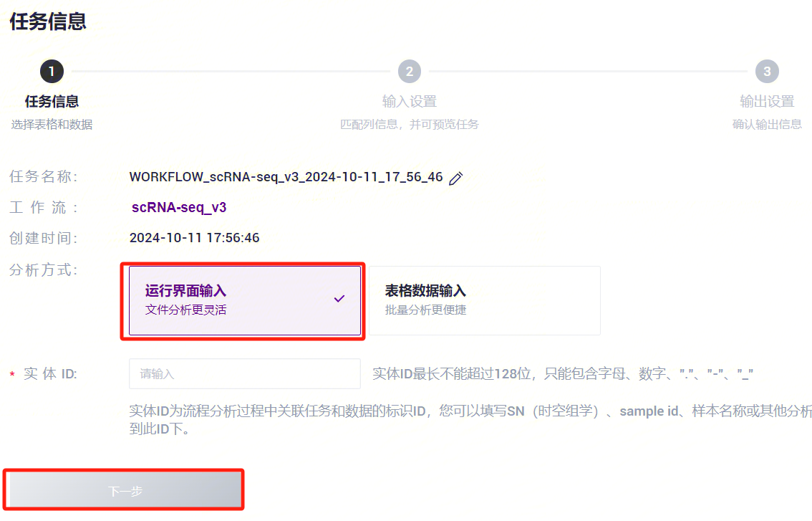Go to 输出设置 step label

tap(767, 102)
